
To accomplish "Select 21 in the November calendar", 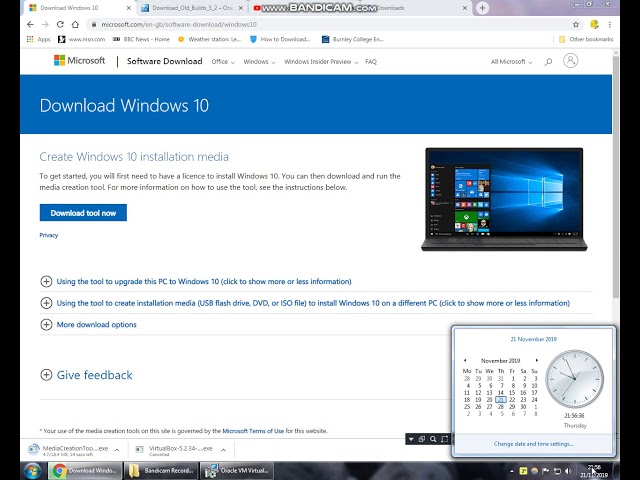I will coord(501,400).
